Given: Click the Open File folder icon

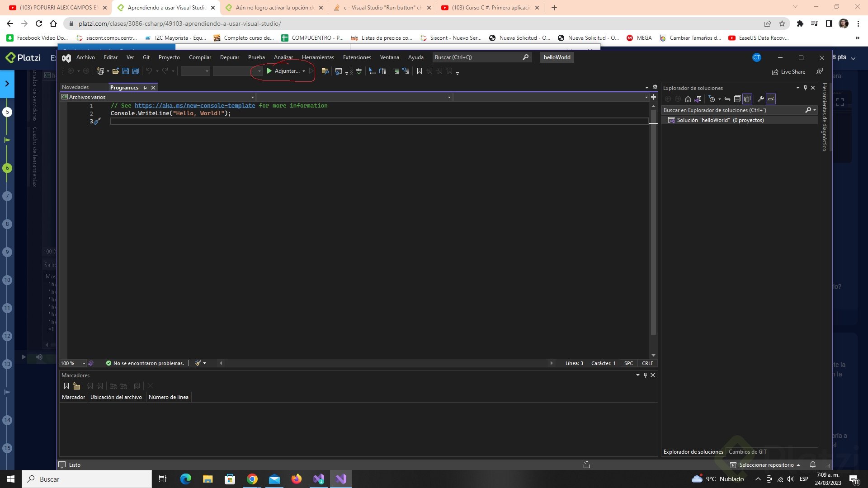Looking at the screenshot, I should 116,71.
